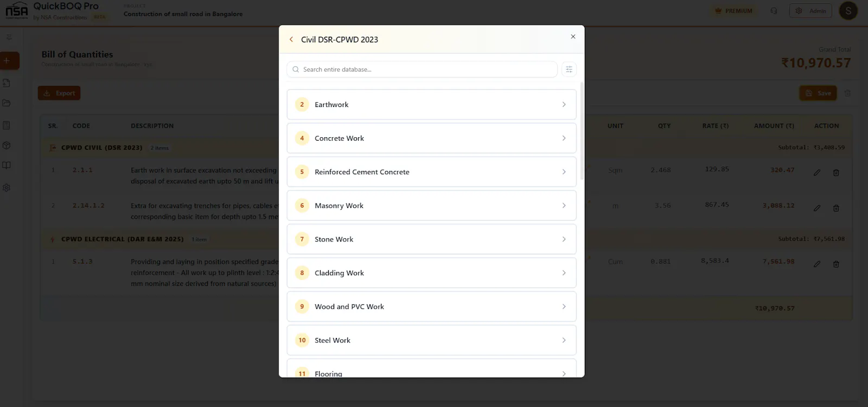Click the RATE (₹) column header
Image resolution: width=868 pixels, height=407 pixels.
716,126
